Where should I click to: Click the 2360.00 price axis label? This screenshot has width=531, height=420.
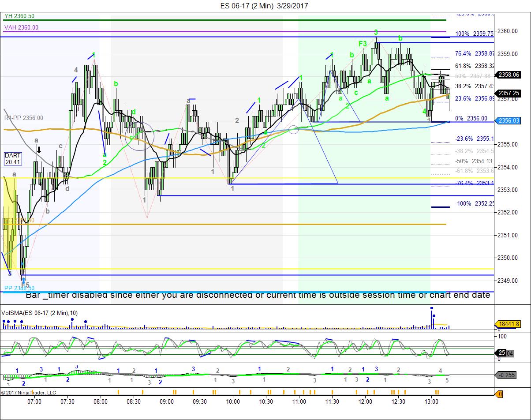click(508, 31)
